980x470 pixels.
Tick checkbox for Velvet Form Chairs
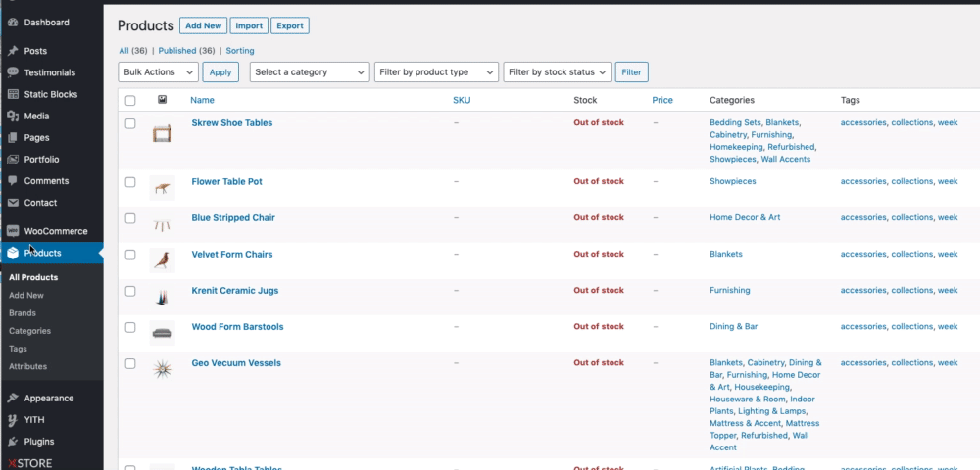click(x=130, y=255)
